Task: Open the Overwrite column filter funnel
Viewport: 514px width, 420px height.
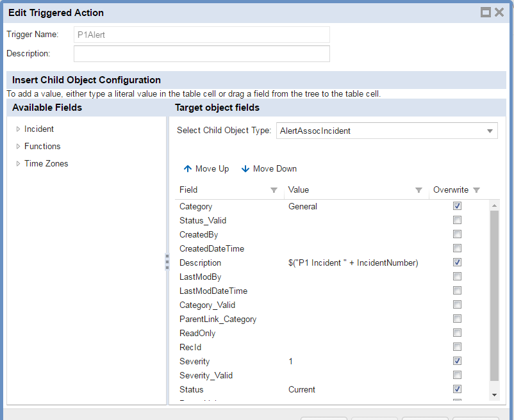Action: [x=477, y=190]
